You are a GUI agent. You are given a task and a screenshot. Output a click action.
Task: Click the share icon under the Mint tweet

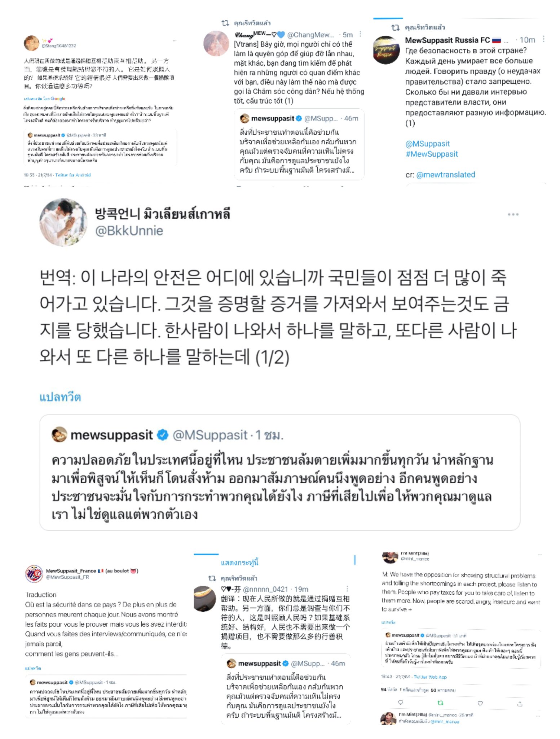[x=520, y=703]
